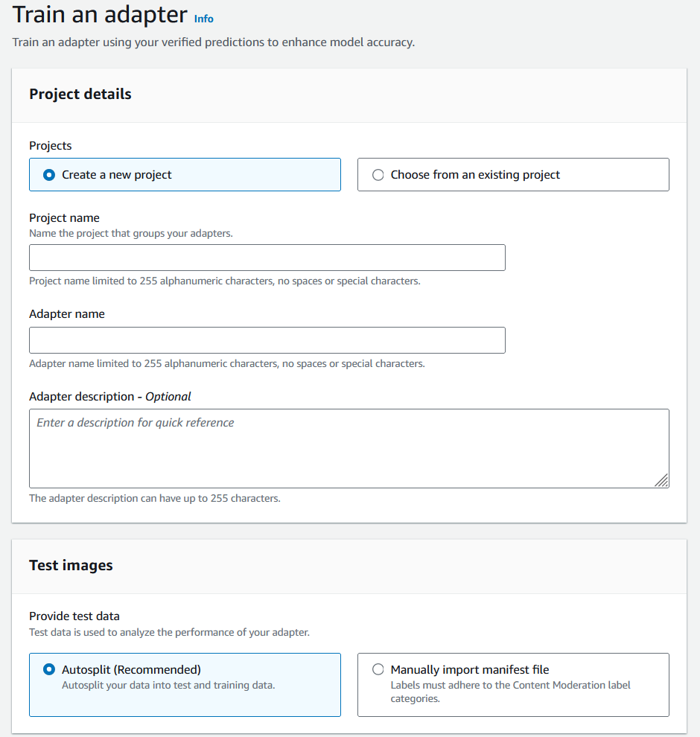
Task: Click the "Manually import manifest file" card
Action: tap(512, 683)
